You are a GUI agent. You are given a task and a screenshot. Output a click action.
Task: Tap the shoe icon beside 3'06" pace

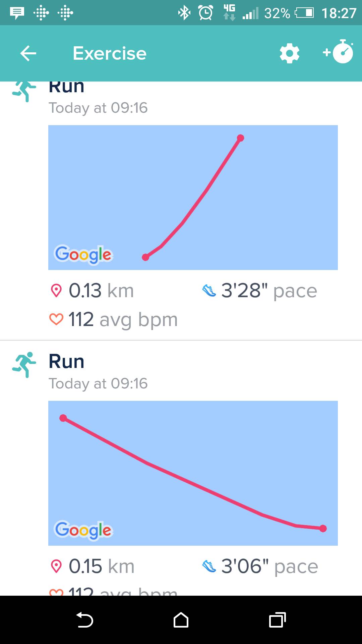(209, 566)
